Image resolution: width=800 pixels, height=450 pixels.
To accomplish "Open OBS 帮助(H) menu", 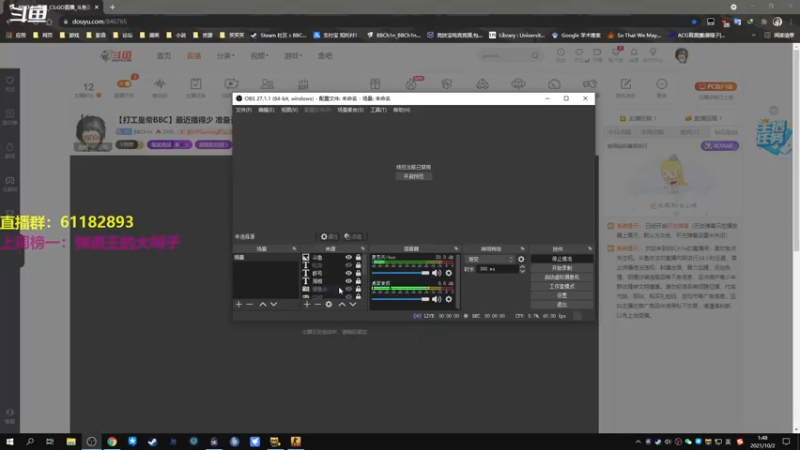I will click(402, 110).
